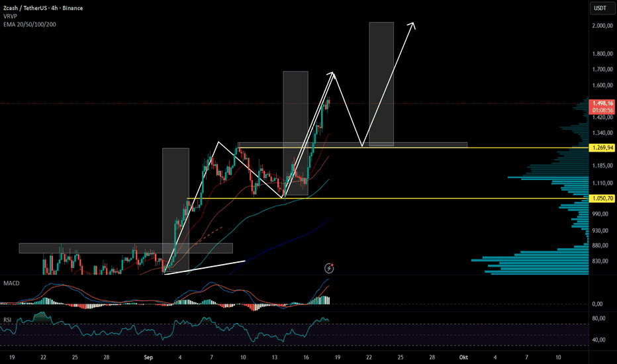Select the yellow 1.269,94 price label
Viewport: 617px width, 364px height.
pyautogui.click(x=602, y=148)
